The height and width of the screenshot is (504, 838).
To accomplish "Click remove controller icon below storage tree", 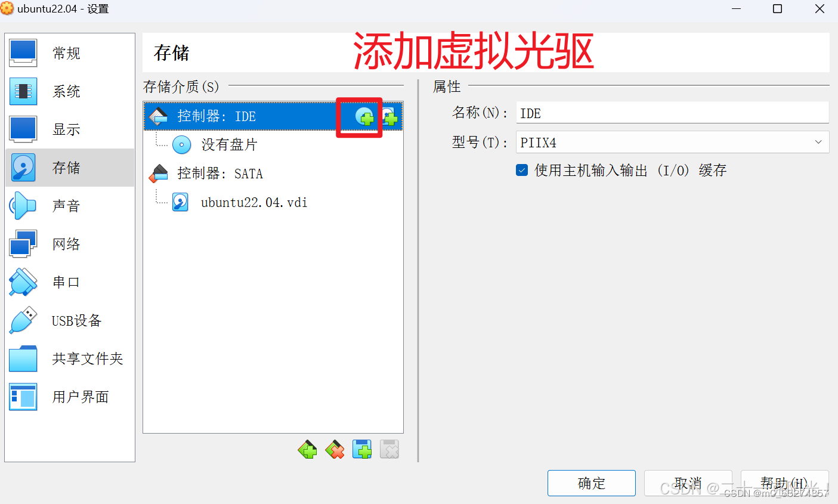I will (335, 449).
